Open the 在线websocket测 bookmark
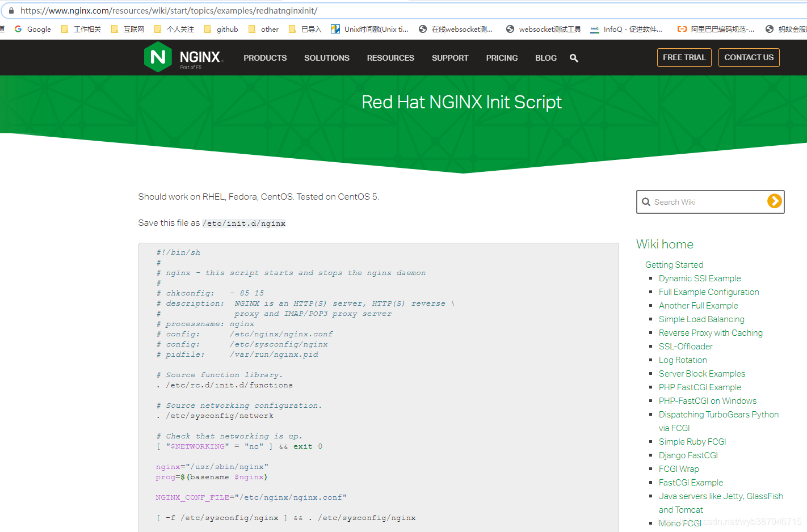 (x=456, y=29)
